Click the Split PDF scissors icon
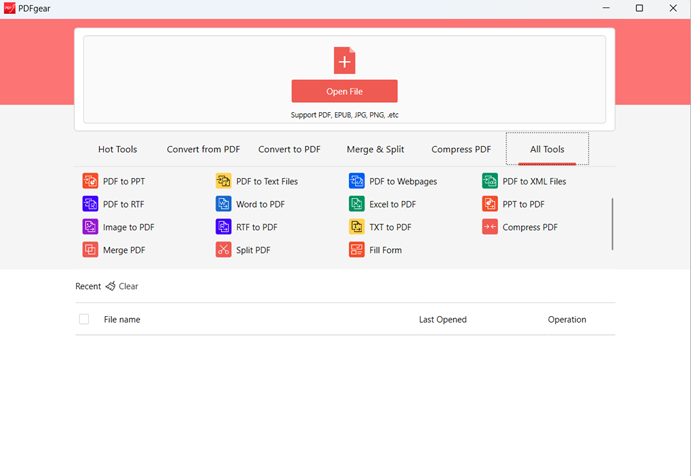Screen dimensions: 691x476 pos(223,249)
